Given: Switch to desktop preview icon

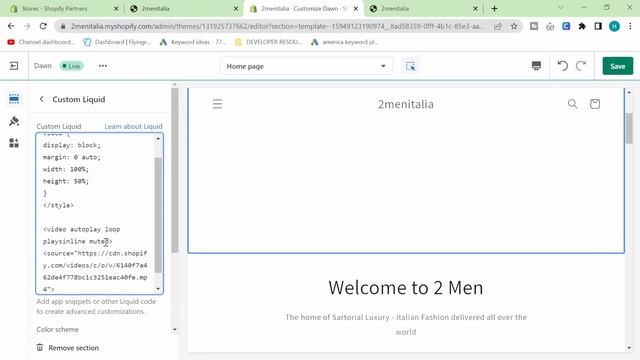Looking at the screenshot, I should 536,66.
